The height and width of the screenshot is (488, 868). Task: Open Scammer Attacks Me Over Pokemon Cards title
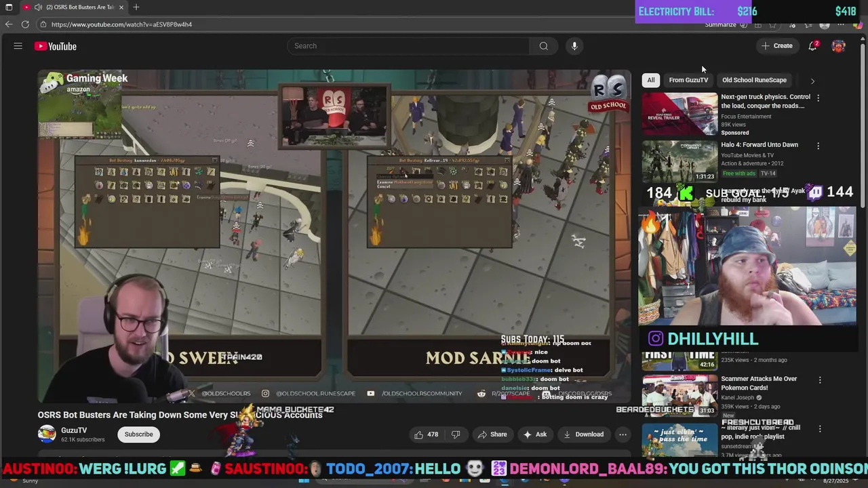(759, 384)
